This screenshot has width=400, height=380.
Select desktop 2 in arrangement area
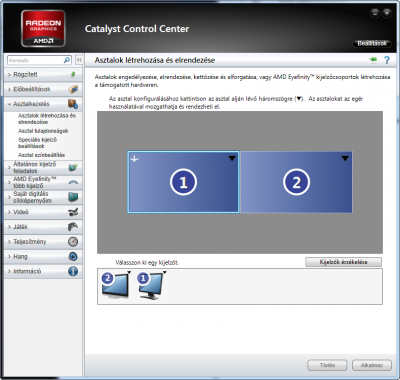(296, 182)
